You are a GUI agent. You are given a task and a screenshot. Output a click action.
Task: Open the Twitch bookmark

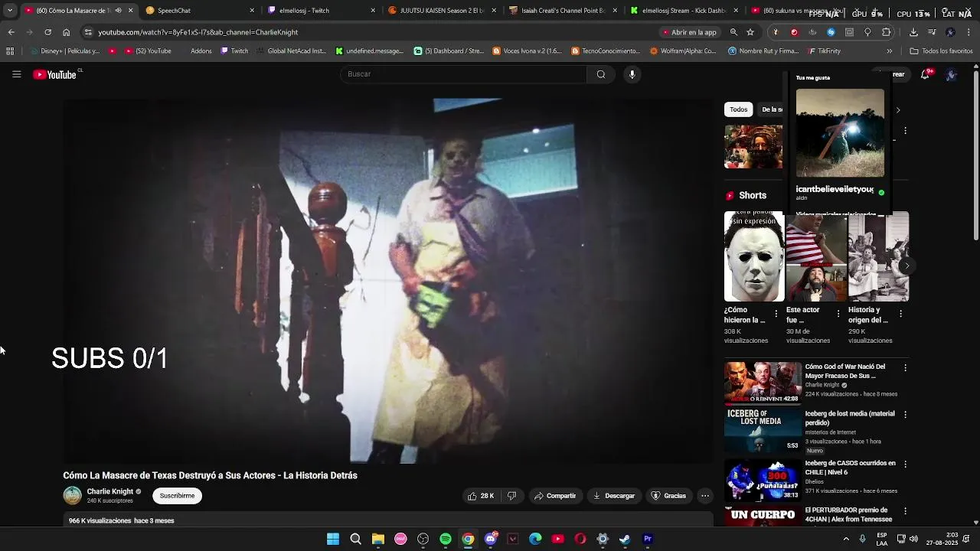point(234,51)
